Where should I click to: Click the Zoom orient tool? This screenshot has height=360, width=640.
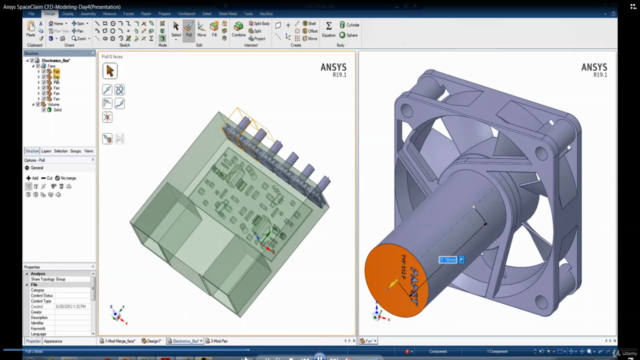click(x=79, y=38)
